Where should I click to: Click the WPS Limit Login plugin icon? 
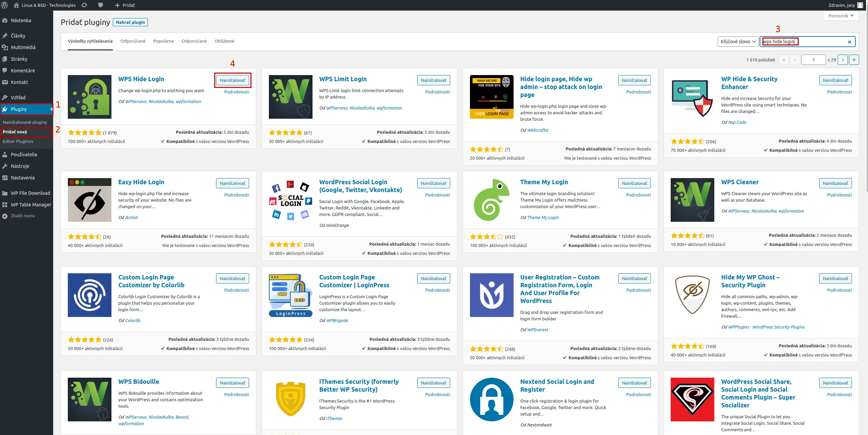[290, 97]
